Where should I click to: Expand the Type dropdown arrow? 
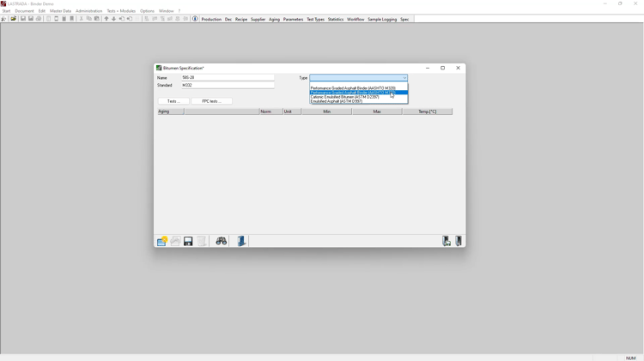(404, 78)
